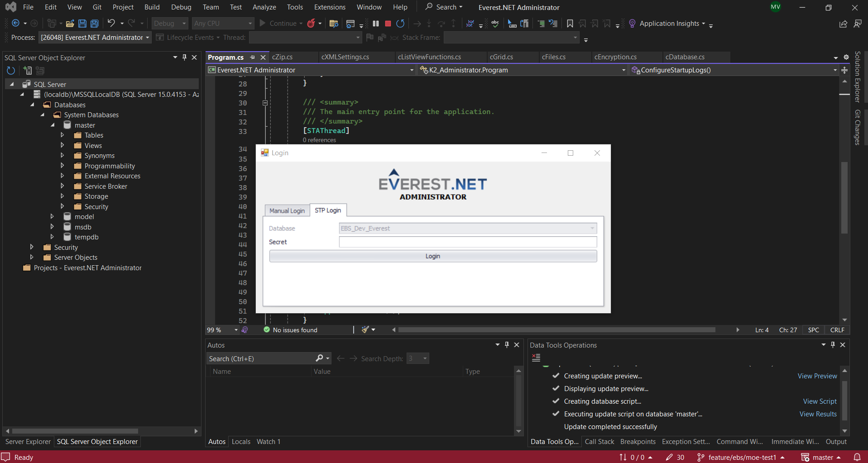Click the Login button in Login window
Image resolution: width=868 pixels, height=463 pixels.
[433, 256]
